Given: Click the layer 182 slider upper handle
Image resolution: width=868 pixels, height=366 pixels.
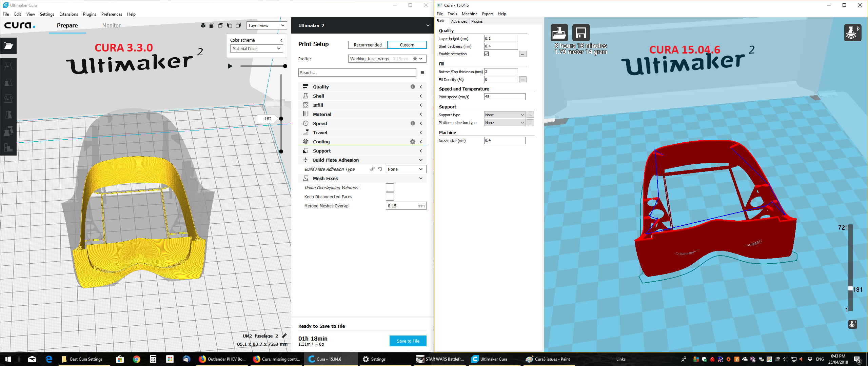Looking at the screenshot, I should click(x=281, y=119).
